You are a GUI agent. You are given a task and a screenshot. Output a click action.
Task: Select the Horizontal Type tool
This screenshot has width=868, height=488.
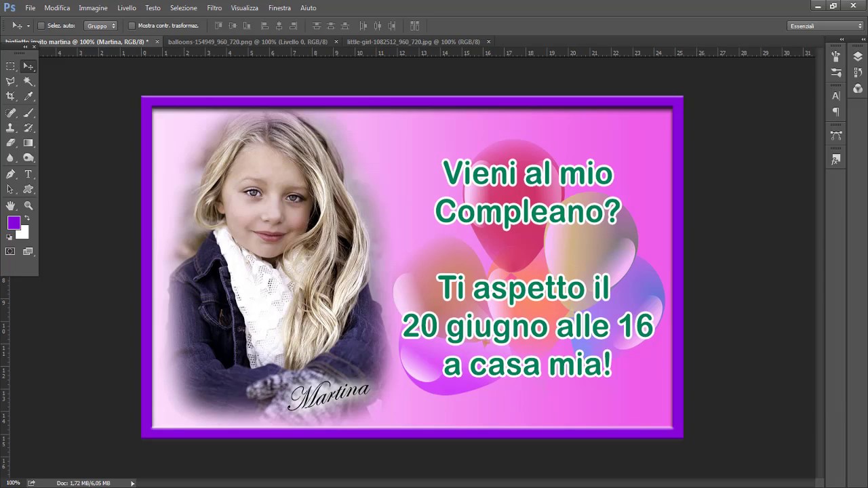point(28,174)
